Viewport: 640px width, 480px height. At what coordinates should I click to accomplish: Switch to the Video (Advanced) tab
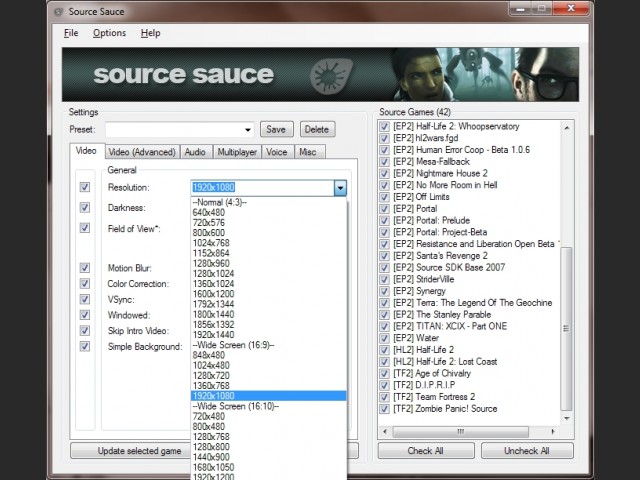[142, 152]
